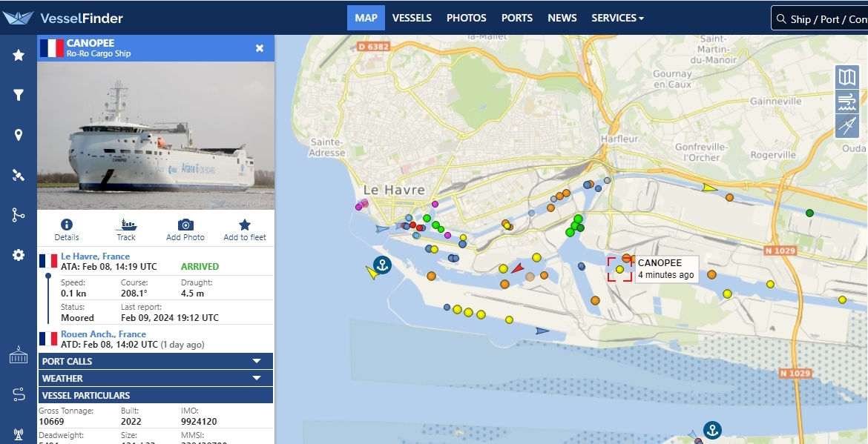
Task: Click the container ship sidebar icon
Action: pyautogui.click(x=19, y=355)
